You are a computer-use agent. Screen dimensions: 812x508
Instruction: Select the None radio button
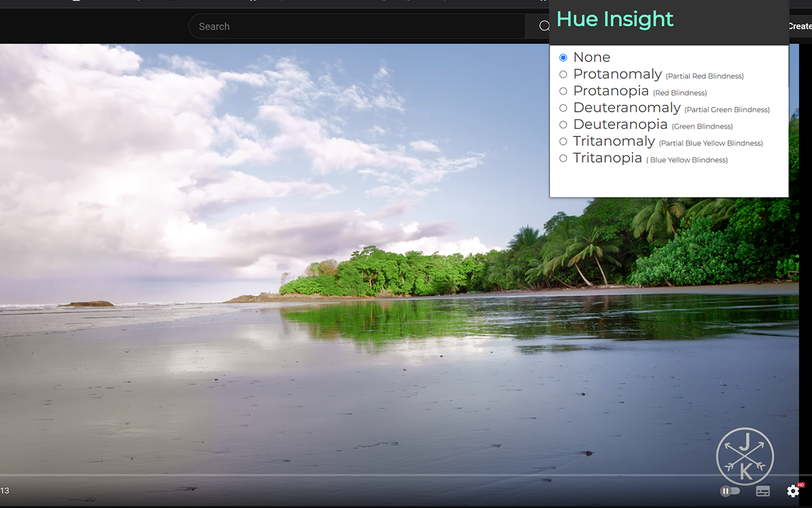pyautogui.click(x=563, y=57)
